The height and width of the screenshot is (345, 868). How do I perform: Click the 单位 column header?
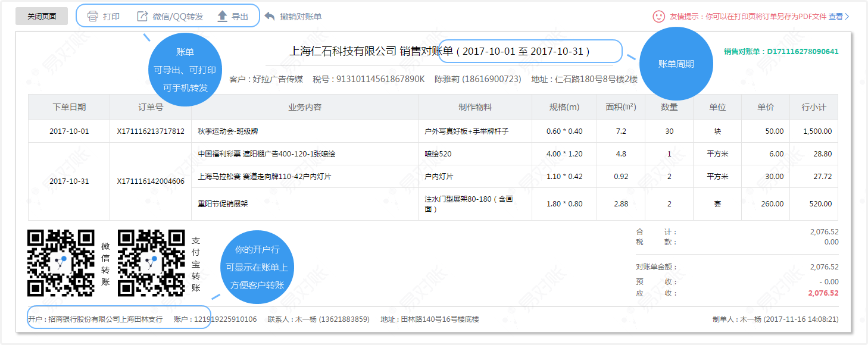point(717,107)
